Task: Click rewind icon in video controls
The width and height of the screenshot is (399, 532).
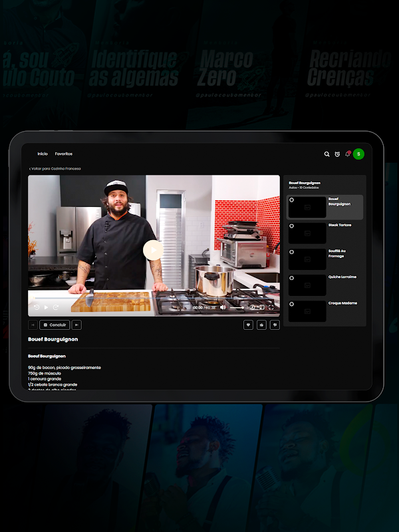Action: pos(37,307)
